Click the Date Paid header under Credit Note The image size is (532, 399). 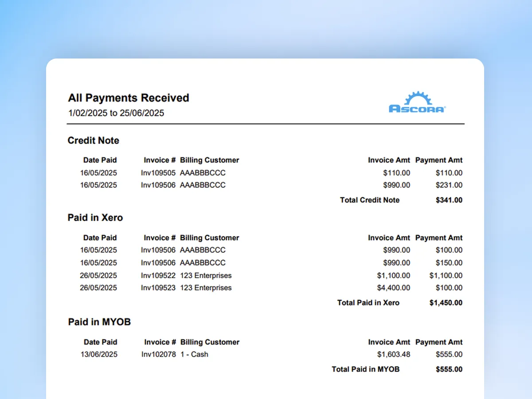(x=100, y=160)
